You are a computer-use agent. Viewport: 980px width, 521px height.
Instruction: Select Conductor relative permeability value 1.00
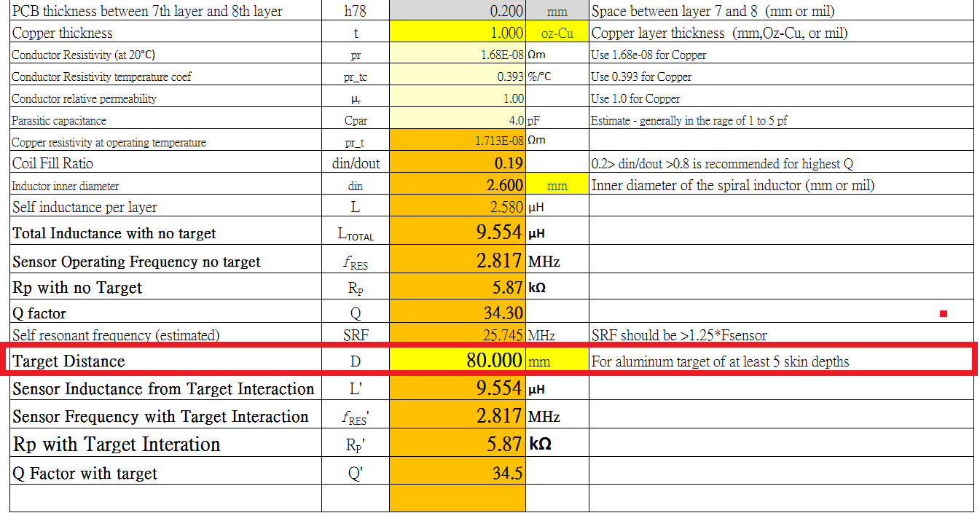[458, 98]
